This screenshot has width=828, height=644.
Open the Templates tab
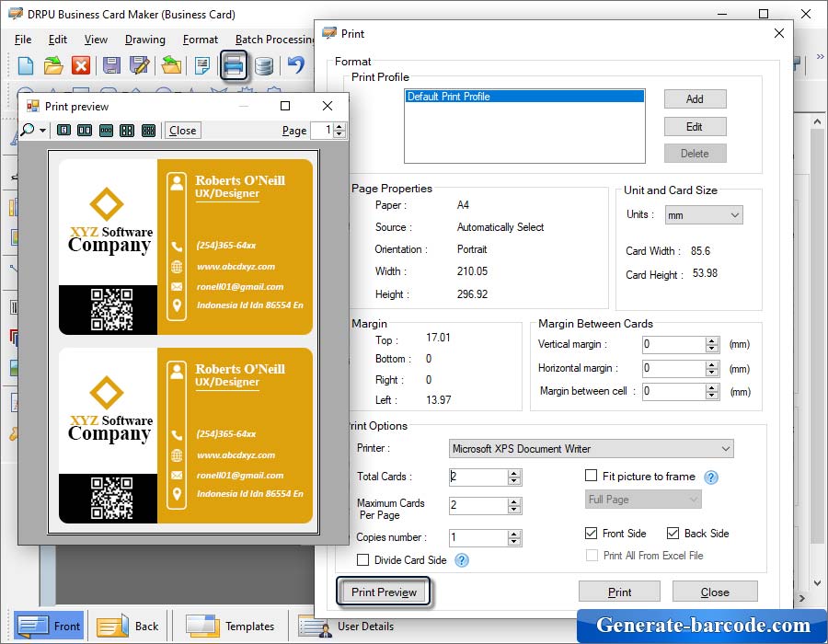pos(230,626)
